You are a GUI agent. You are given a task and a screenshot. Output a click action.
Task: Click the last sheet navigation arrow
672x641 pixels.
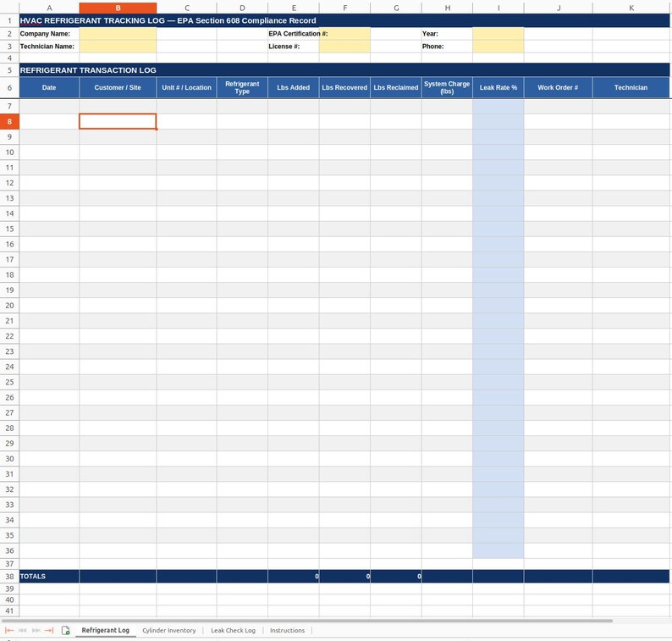[49, 630]
